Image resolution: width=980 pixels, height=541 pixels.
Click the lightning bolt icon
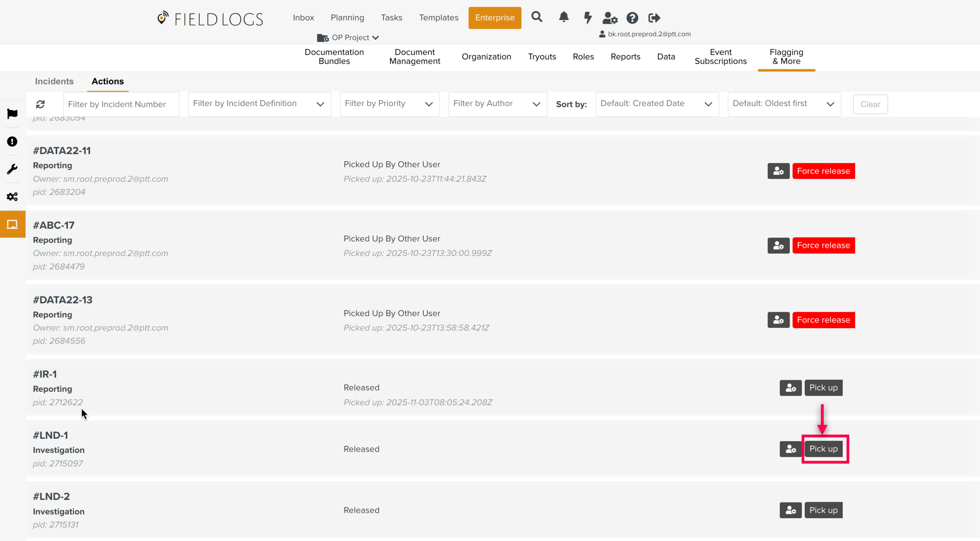(587, 18)
